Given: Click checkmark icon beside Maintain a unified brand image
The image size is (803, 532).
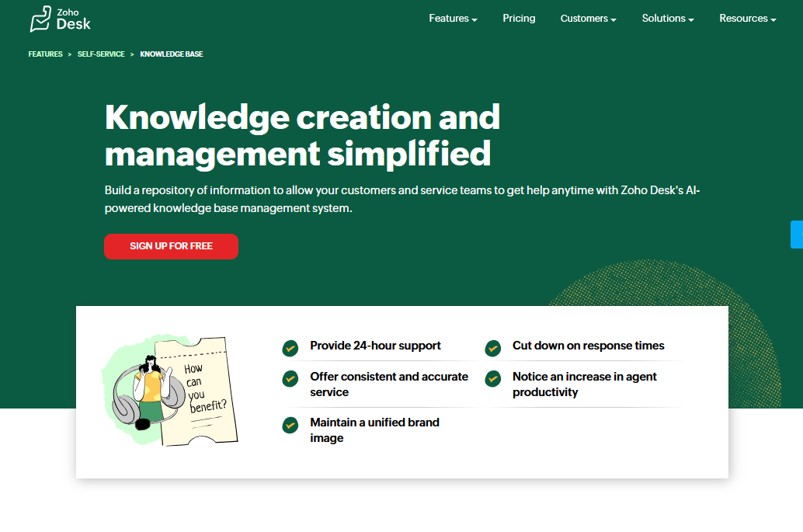Looking at the screenshot, I should (x=290, y=425).
